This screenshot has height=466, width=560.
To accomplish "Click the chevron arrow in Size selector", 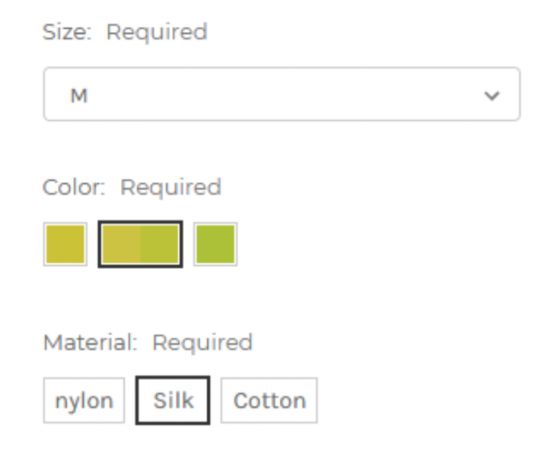I will pos(491,96).
